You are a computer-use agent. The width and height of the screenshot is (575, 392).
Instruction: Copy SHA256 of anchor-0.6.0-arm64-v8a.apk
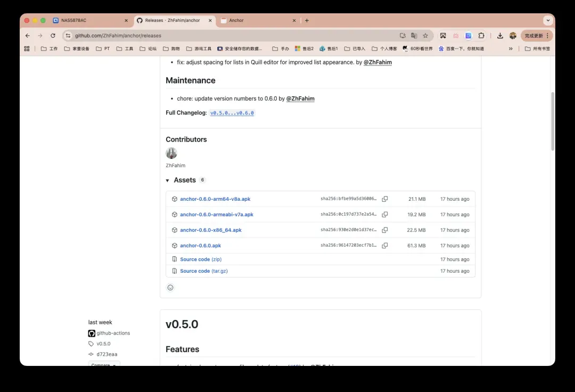pos(384,199)
